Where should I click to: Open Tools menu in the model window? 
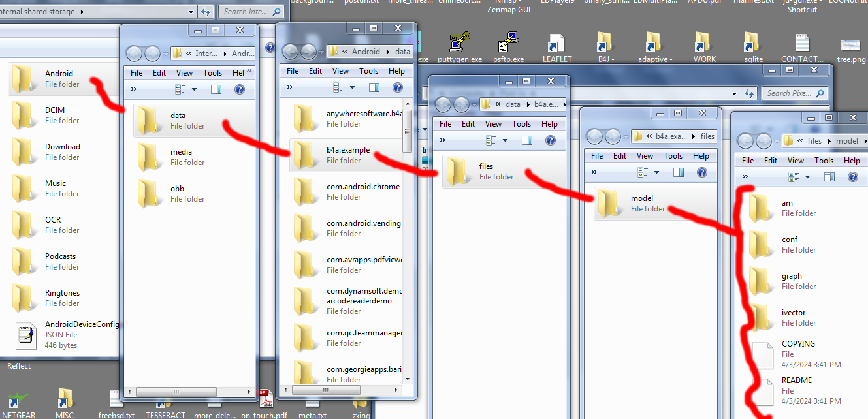coord(824,161)
